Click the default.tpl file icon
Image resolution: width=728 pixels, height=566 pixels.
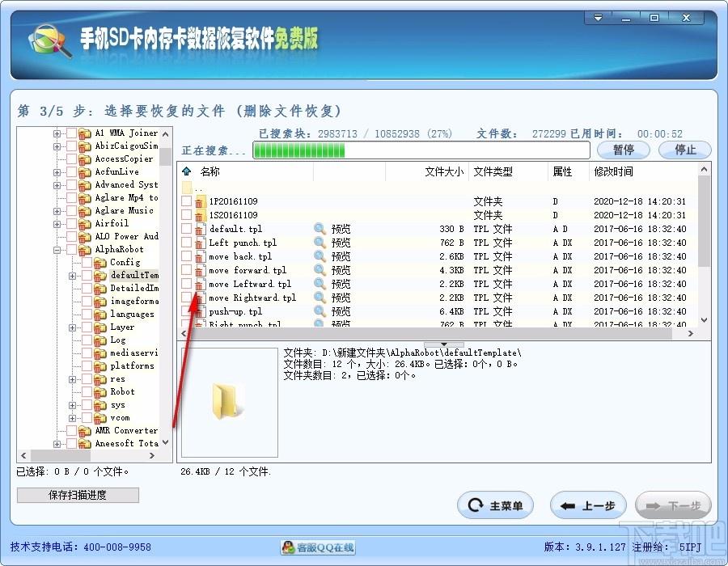click(200, 229)
